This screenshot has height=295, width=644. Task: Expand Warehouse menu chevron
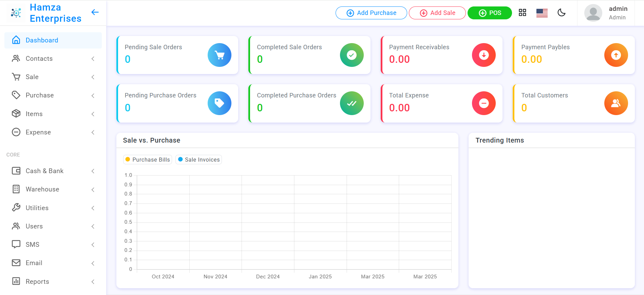[x=93, y=189]
